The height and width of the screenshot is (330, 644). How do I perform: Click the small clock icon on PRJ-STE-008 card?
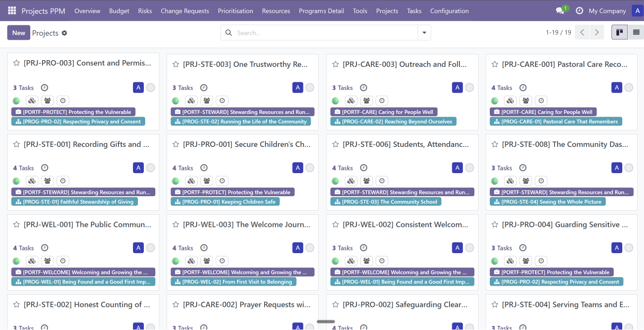click(x=541, y=181)
